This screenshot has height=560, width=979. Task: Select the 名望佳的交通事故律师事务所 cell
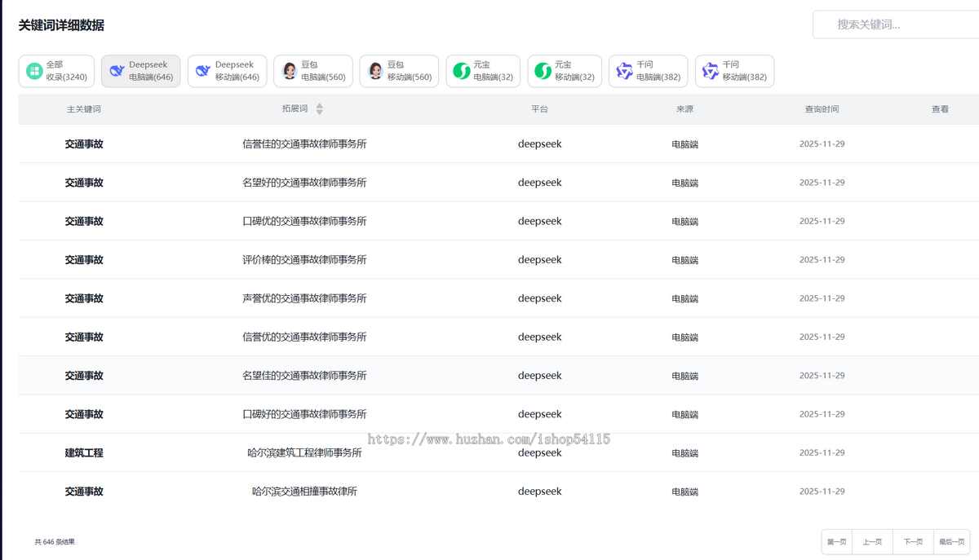[x=304, y=376]
